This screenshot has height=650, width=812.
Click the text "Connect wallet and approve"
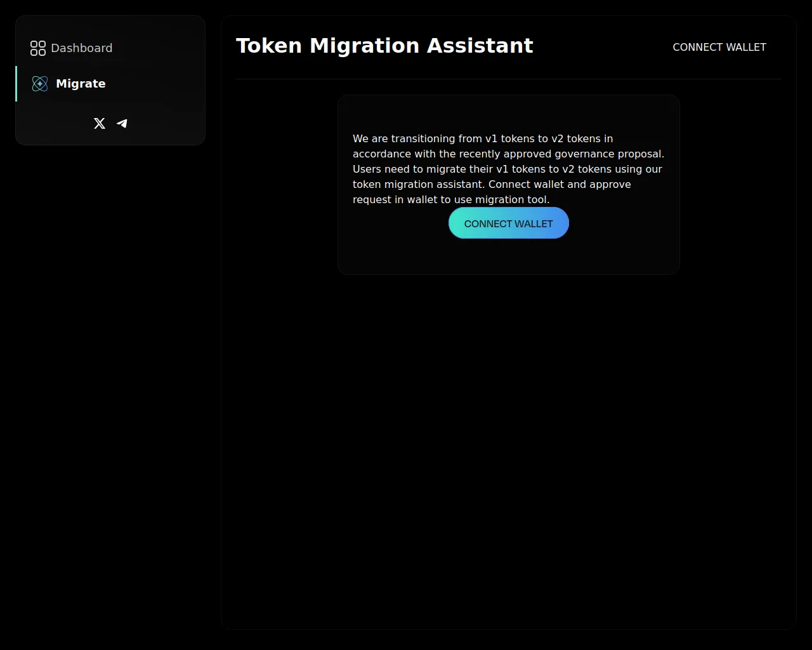point(559,185)
